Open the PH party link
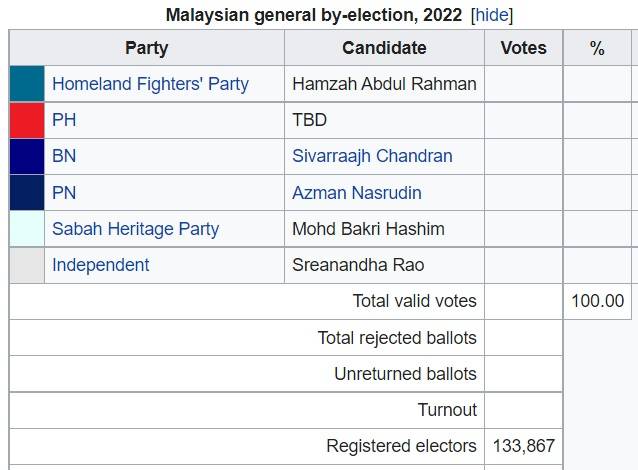Viewport: 638px width, 470px height. [64, 120]
